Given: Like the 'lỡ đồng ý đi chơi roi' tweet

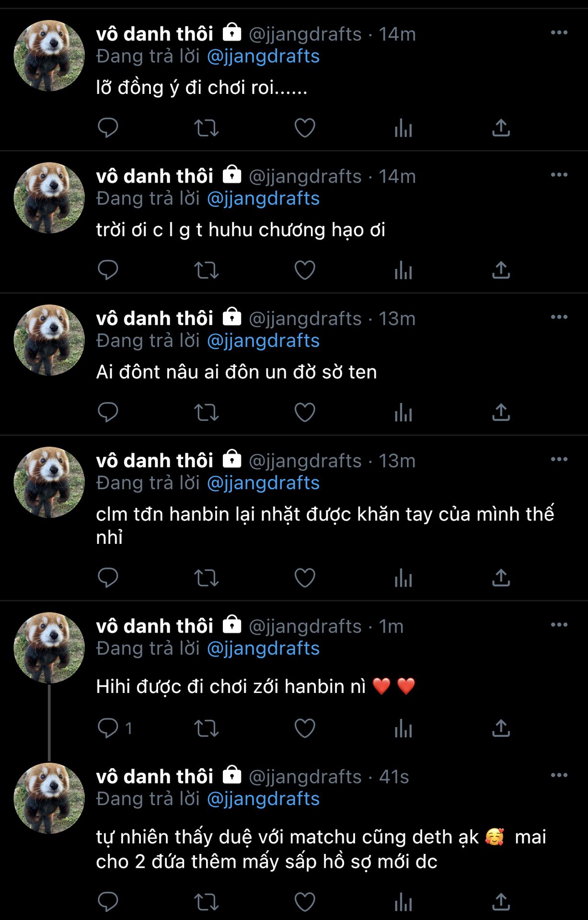Looking at the screenshot, I should click(305, 128).
